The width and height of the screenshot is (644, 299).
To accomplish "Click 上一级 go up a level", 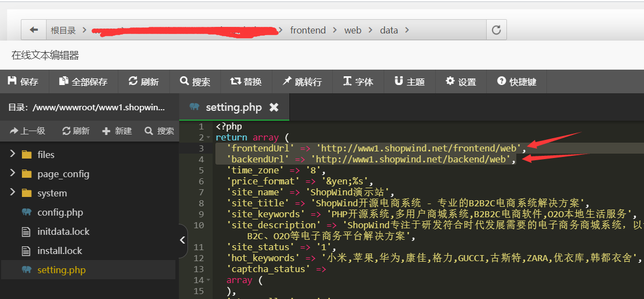I will tap(27, 131).
